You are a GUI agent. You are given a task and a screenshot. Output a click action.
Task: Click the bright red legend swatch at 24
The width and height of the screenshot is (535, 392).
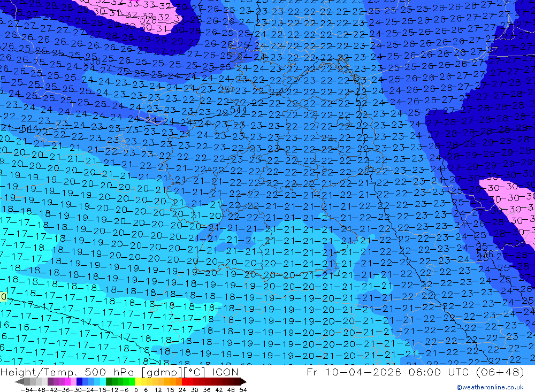185,381
